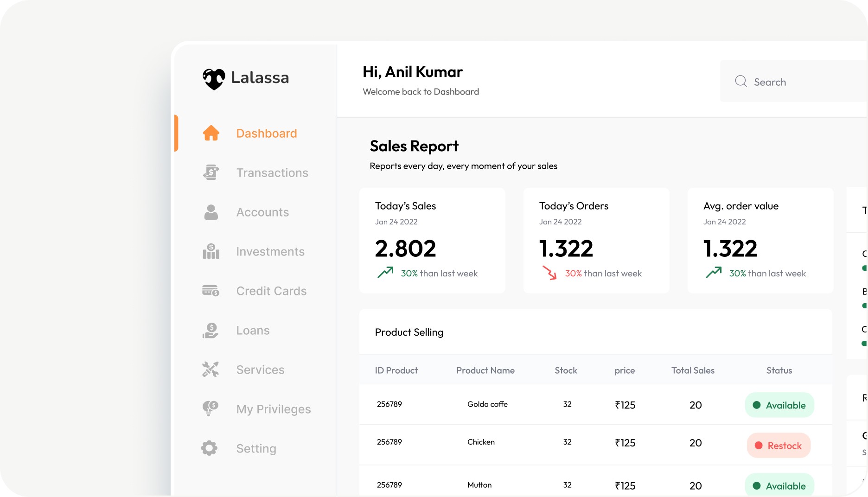Click the Status column header
This screenshot has height=497, width=868.
tap(779, 370)
